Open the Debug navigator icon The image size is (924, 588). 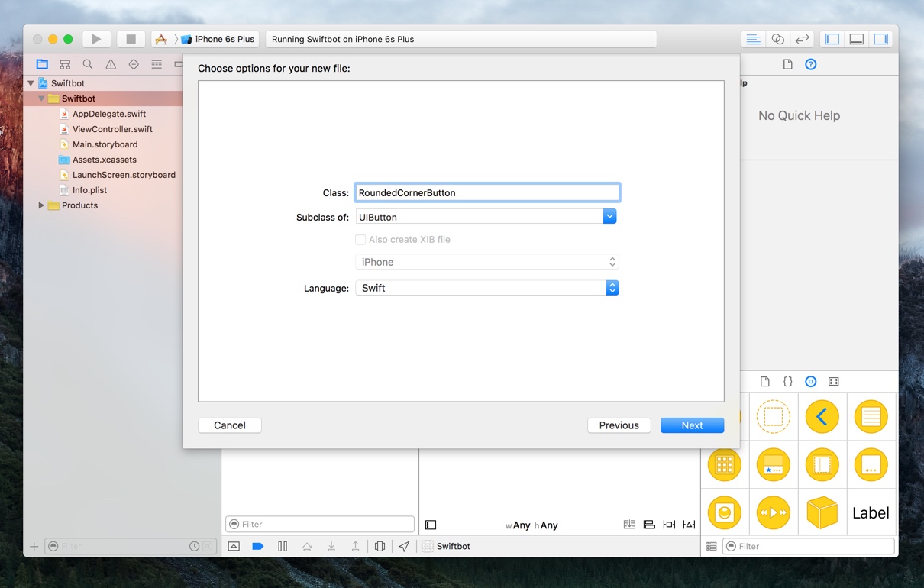tap(157, 64)
